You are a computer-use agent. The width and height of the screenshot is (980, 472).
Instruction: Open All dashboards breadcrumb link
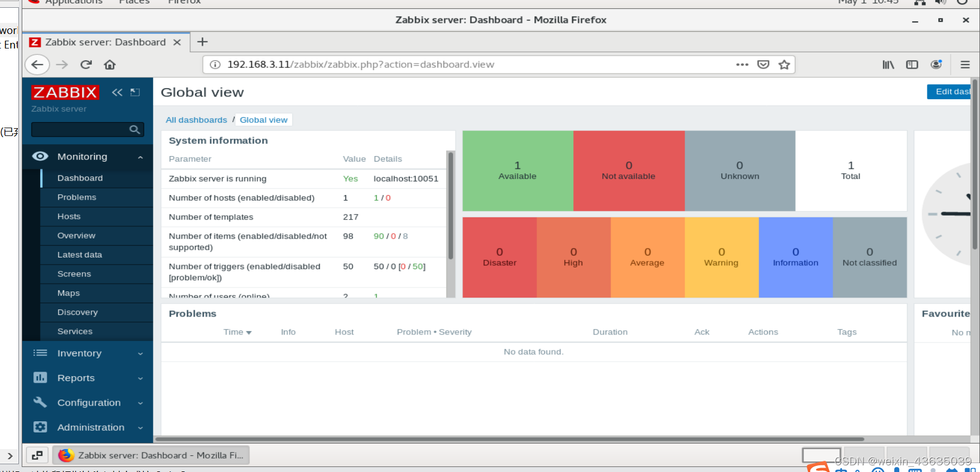(196, 120)
